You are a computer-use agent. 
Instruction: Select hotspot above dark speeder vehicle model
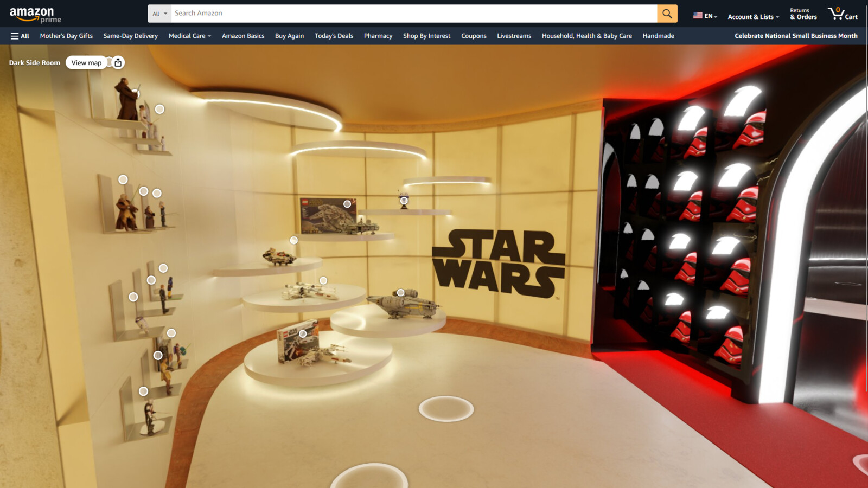[x=293, y=240]
